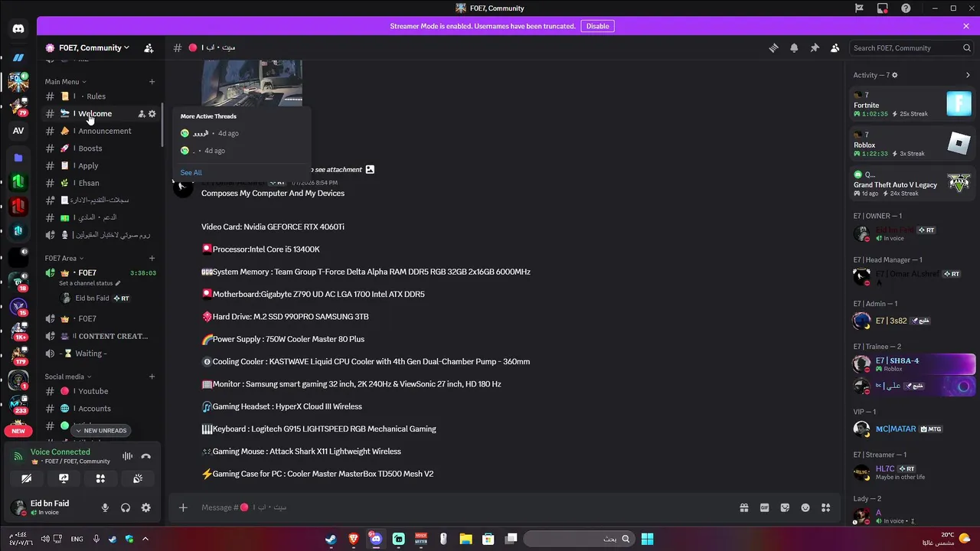Screen dimensions: 980x551
Task: Open the invite members icon beside server name
Action: click(x=149, y=47)
